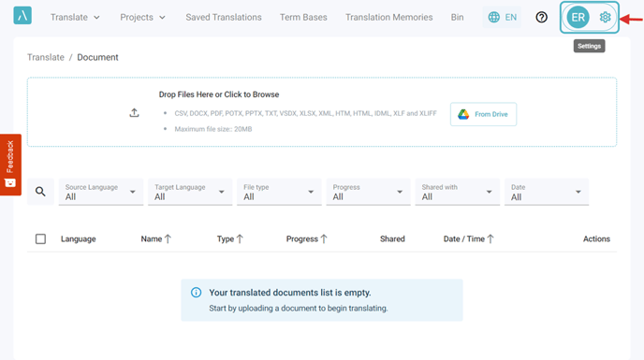The width and height of the screenshot is (644, 360).
Task: Click the help question mark icon
Action: click(541, 17)
